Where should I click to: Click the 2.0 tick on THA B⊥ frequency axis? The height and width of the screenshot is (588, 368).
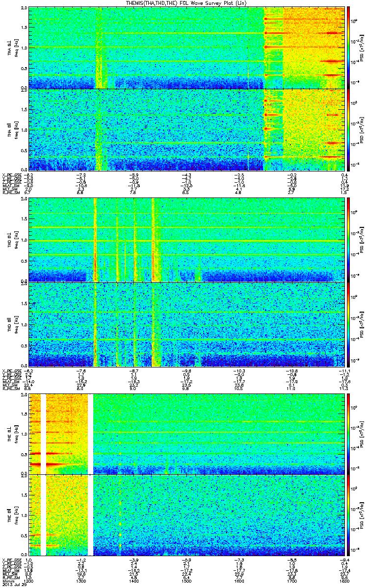[x=24, y=9]
